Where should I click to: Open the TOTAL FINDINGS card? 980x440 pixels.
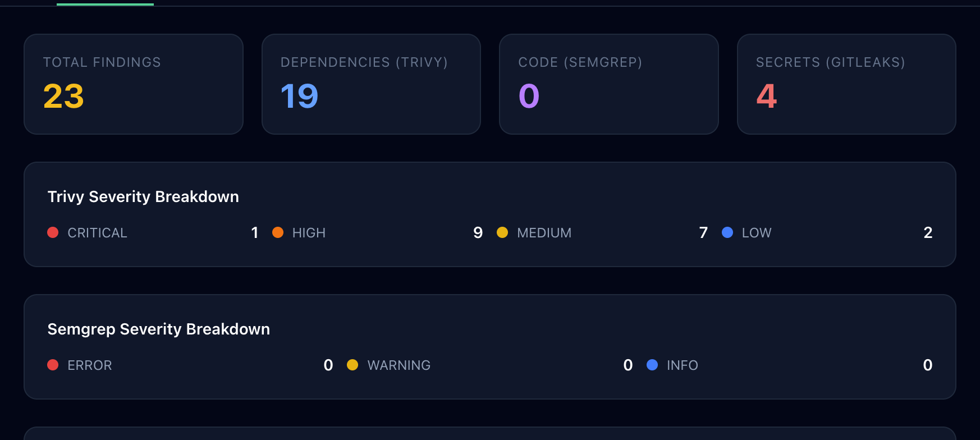(133, 84)
